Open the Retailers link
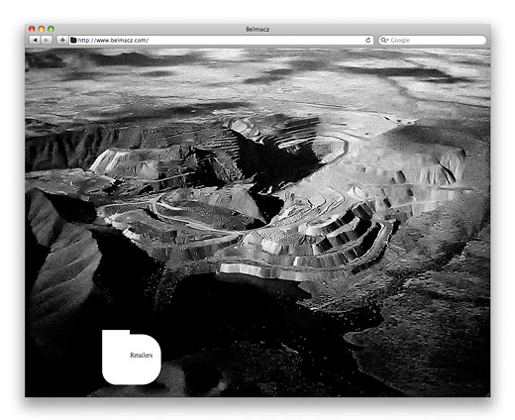The width and height of the screenshot is (515, 420). (x=142, y=356)
